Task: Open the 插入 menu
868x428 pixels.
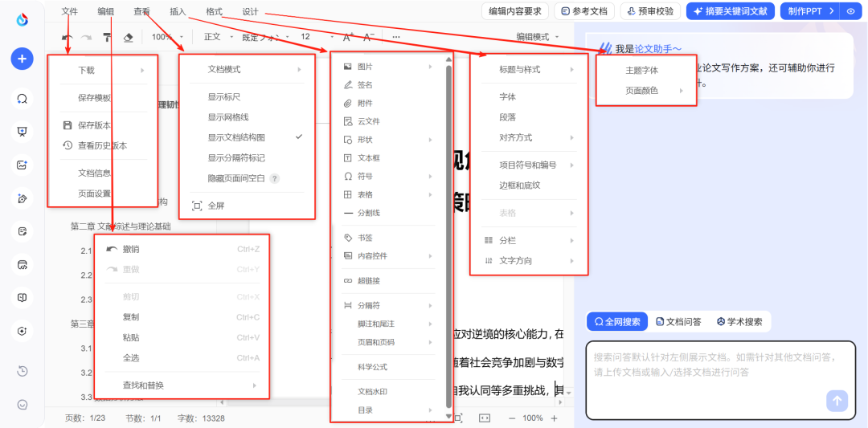Action: click(x=178, y=11)
